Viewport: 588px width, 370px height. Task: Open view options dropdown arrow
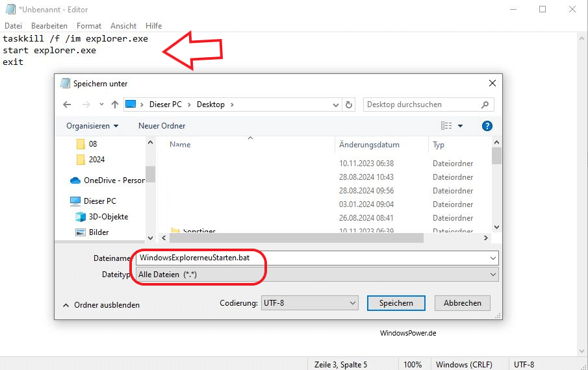coord(460,126)
